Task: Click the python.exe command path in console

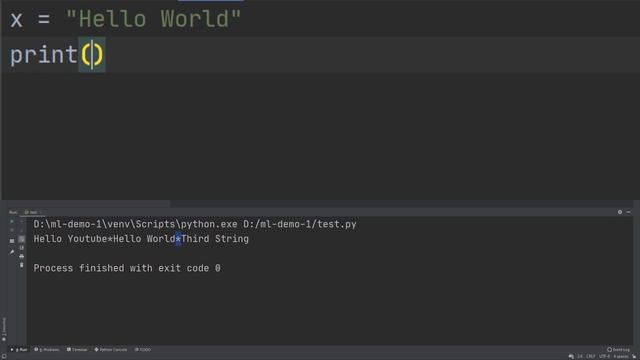Action: pyautogui.click(x=136, y=224)
